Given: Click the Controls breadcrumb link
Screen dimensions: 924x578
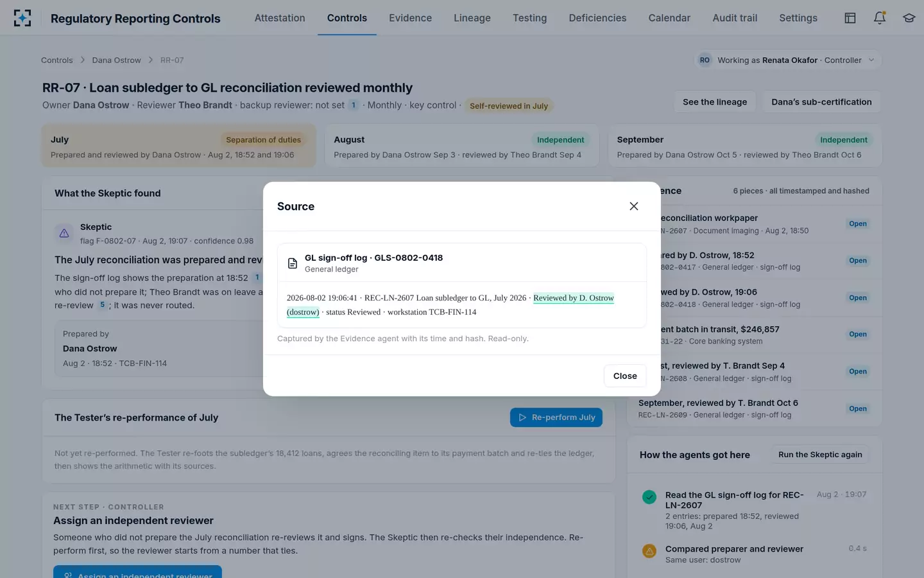Looking at the screenshot, I should point(57,60).
